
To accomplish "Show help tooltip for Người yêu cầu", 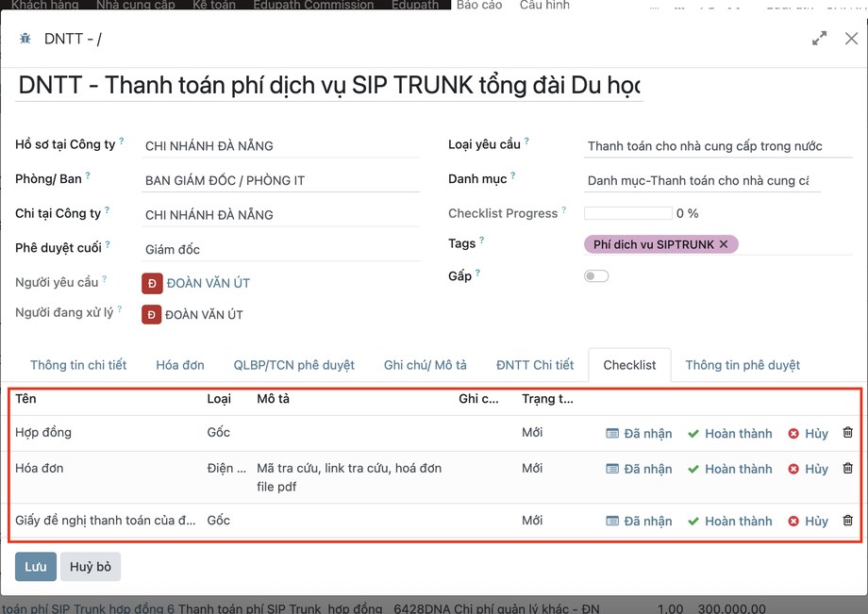I will tap(104, 279).
